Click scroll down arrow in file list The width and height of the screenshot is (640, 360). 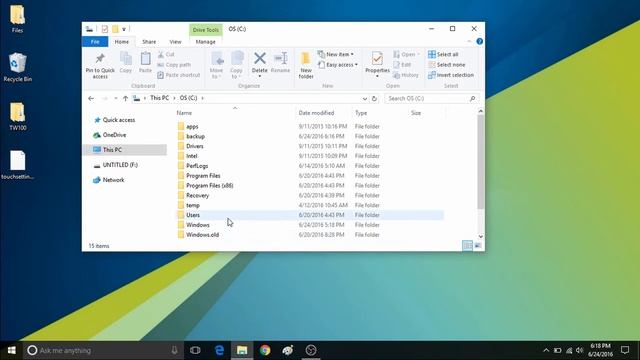point(480,236)
